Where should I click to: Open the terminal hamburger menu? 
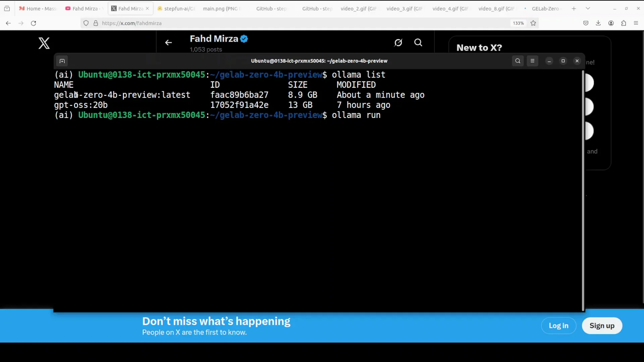(x=532, y=61)
